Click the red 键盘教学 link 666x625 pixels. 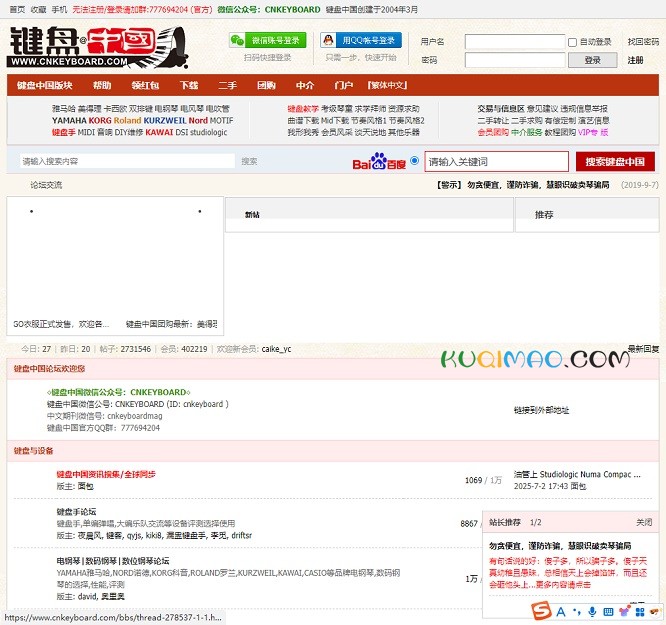303,109
